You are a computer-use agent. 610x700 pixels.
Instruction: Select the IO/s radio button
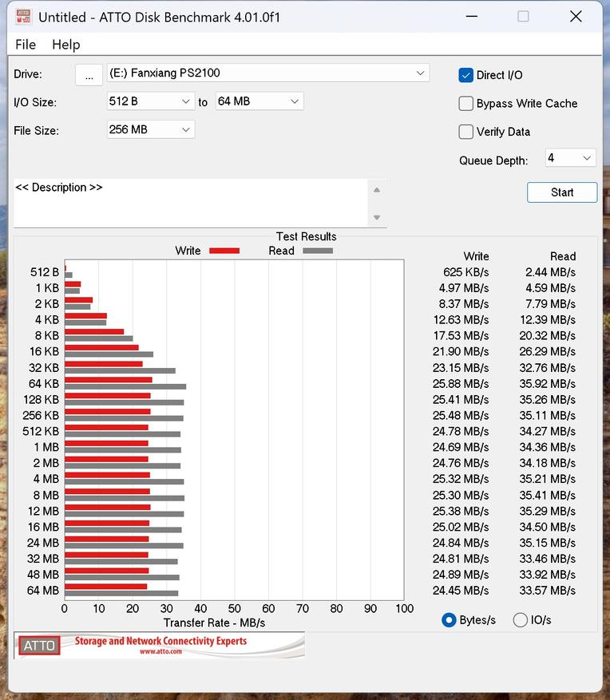(x=521, y=620)
